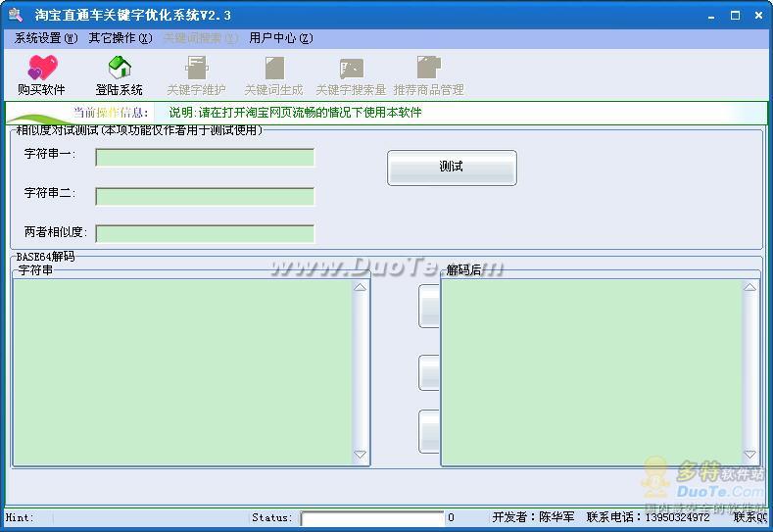Click up arrow of 字符串 area scrollbar
Screen dimensions: 773x532
[361, 287]
